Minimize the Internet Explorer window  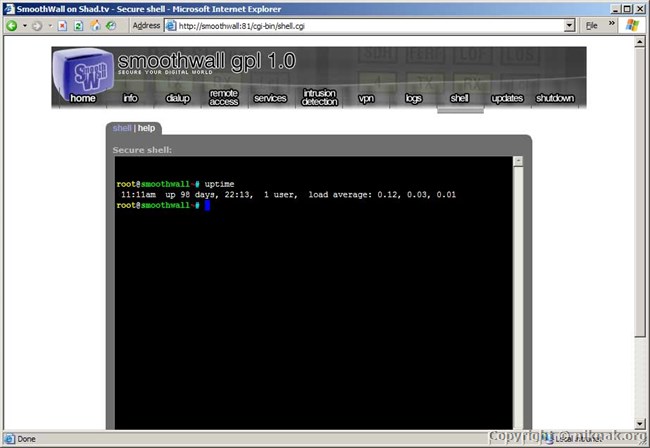(615, 9)
